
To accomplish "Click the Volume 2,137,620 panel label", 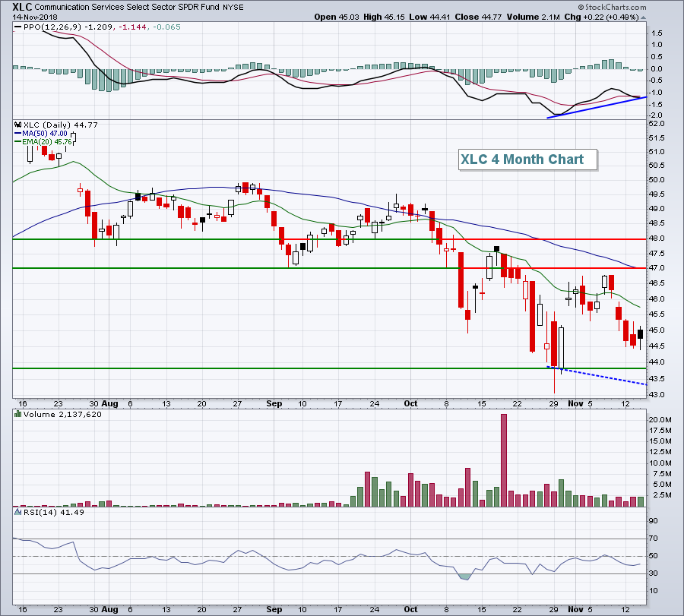I will [62, 414].
